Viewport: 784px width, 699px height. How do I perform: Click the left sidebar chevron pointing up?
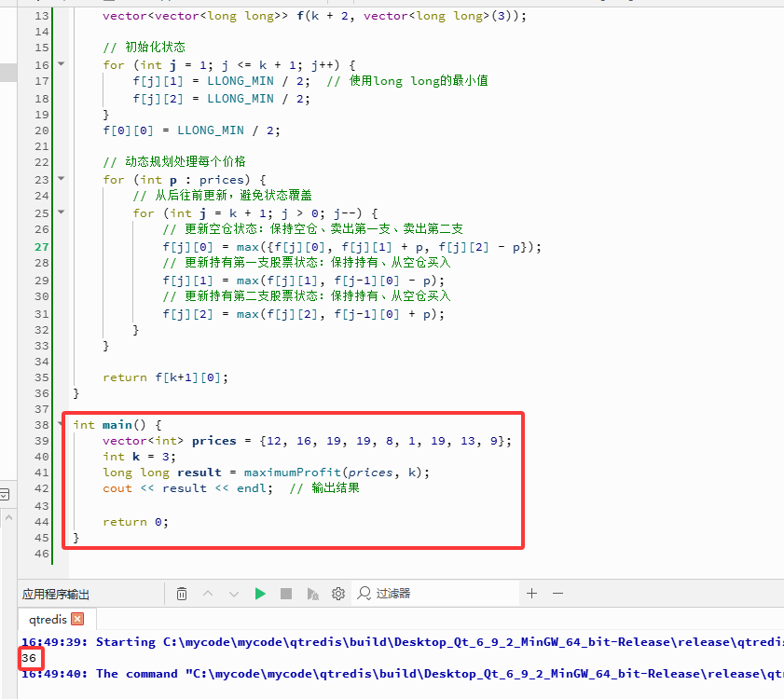point(8,518)
